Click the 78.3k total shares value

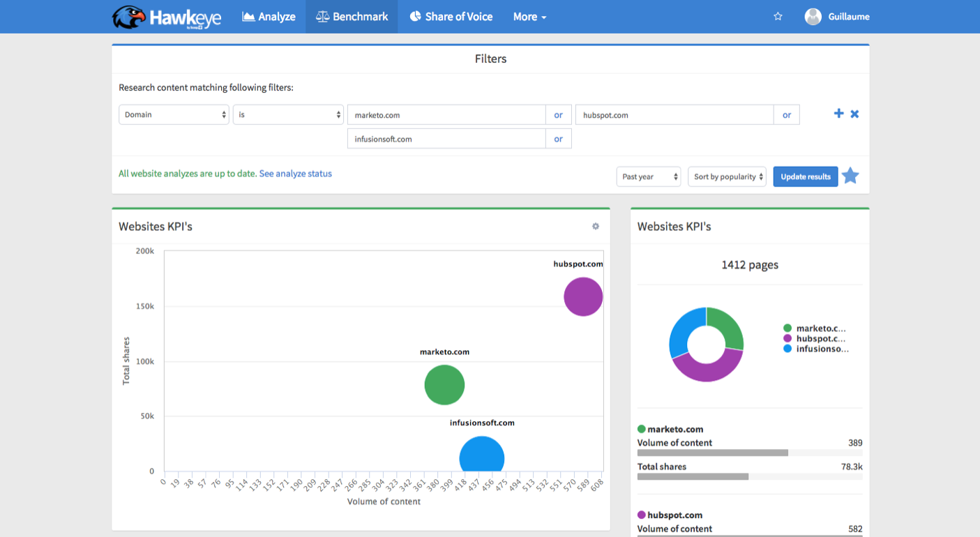click(x=852, y=467)
